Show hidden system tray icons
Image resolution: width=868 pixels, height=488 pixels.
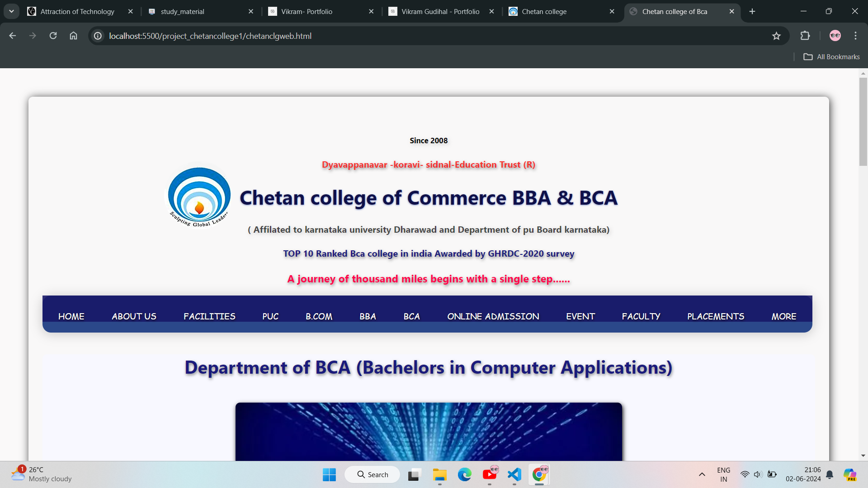pyautogui.click(x=702, y=474)
